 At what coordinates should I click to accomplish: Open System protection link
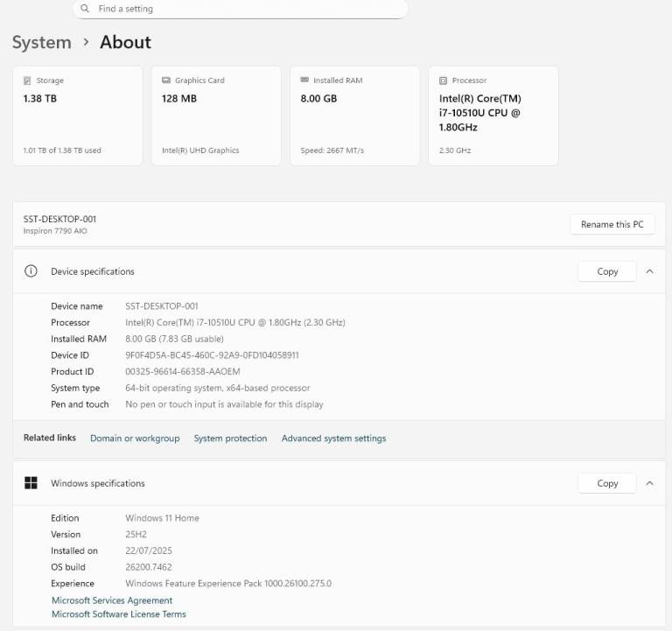(230, 438)
